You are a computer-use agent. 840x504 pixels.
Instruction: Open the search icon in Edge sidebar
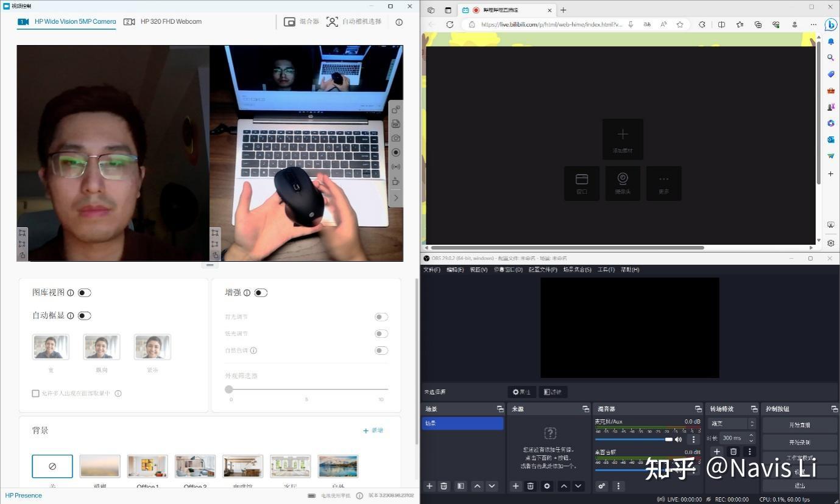coord(831,57)
